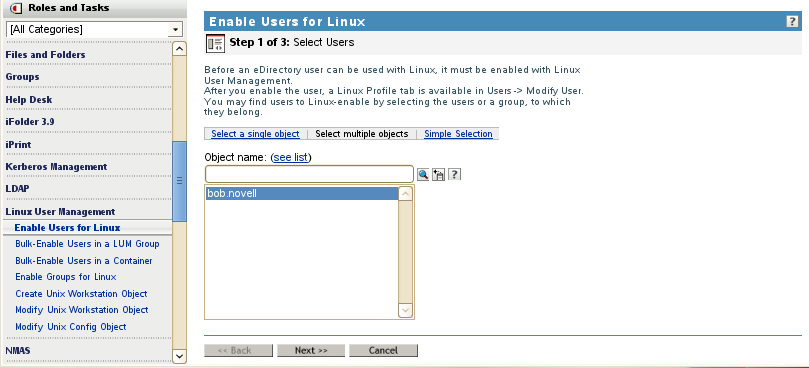Click the object selector magnifier icon
Image resolution: width=809 pixels, height=368 pixels.
423,174
